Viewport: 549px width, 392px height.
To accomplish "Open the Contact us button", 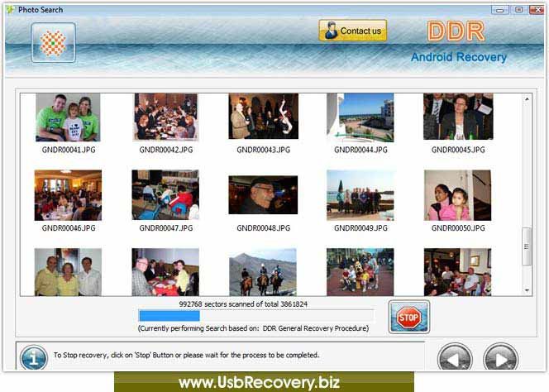I will click(352, 31).
